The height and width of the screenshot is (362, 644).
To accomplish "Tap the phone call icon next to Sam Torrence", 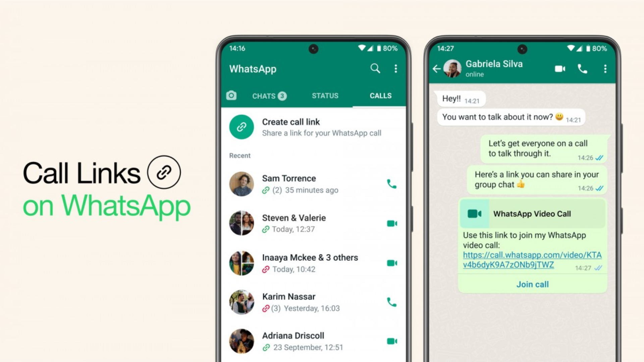I will coord(391,184).
